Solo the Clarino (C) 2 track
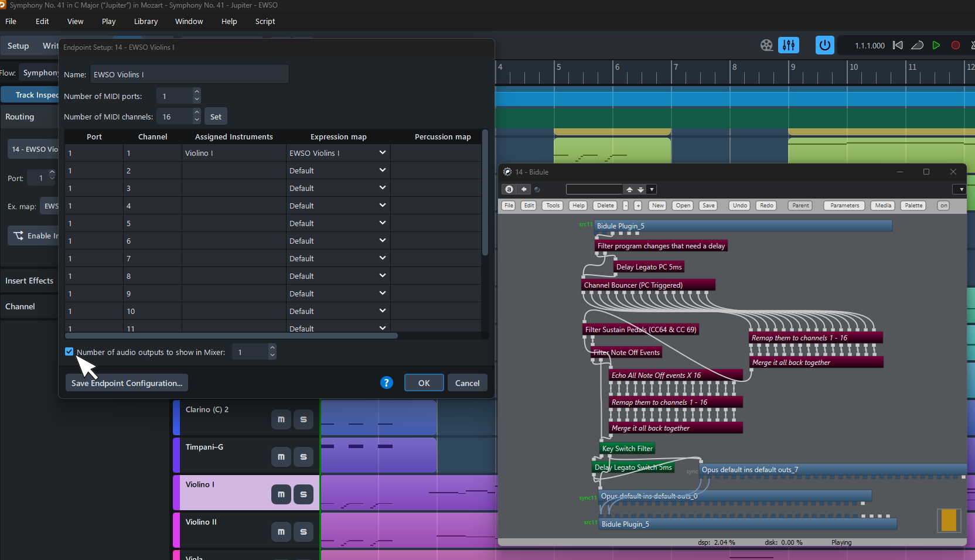This screenshot has width=975, height=560. [x=304, y=419]
